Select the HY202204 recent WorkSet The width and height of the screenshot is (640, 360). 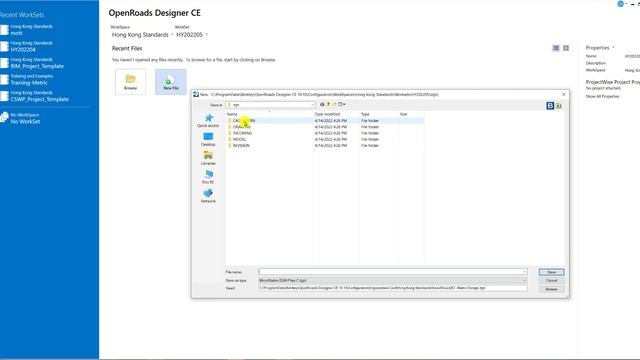pyautogui.click(x=31, y=47)
